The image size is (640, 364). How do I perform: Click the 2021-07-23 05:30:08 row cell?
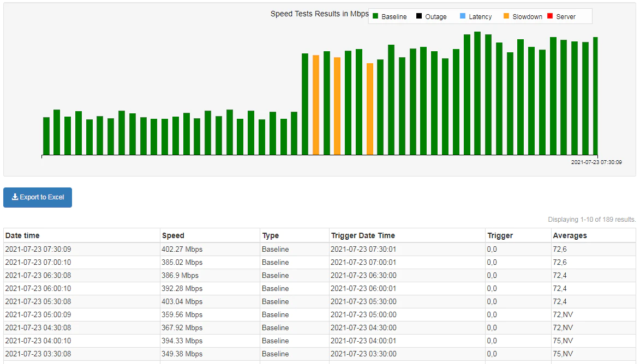(x=82, y=302)
